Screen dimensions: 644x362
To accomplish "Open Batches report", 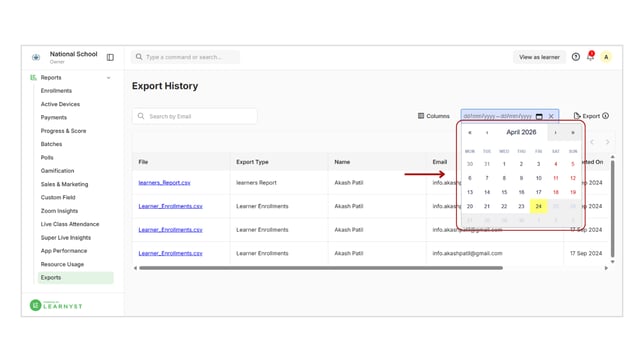I will [x=51, y=144].
